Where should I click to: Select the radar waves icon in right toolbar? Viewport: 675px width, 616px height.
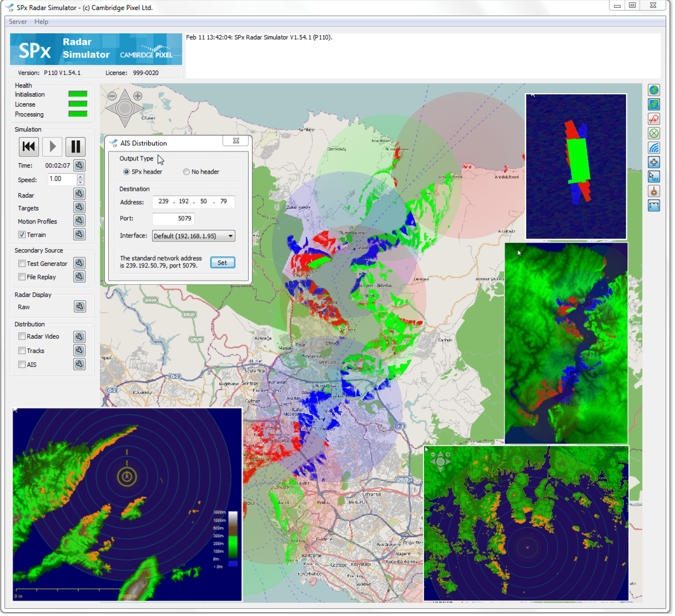click(654, 148)
